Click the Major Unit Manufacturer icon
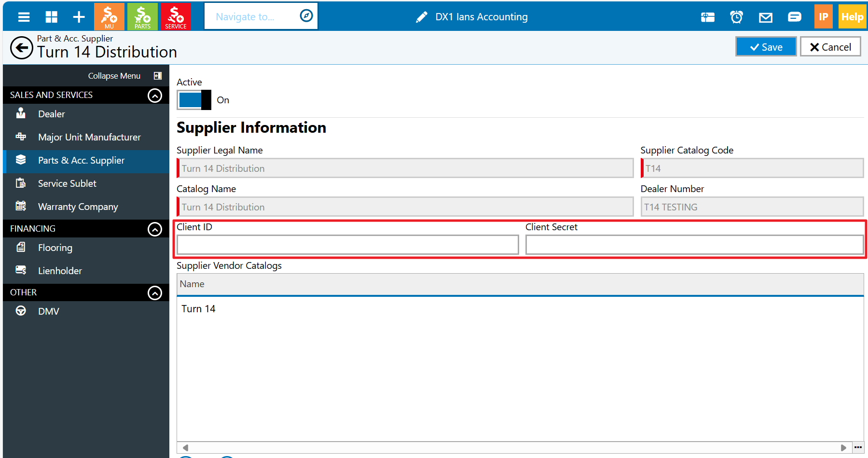 point(21,137)
